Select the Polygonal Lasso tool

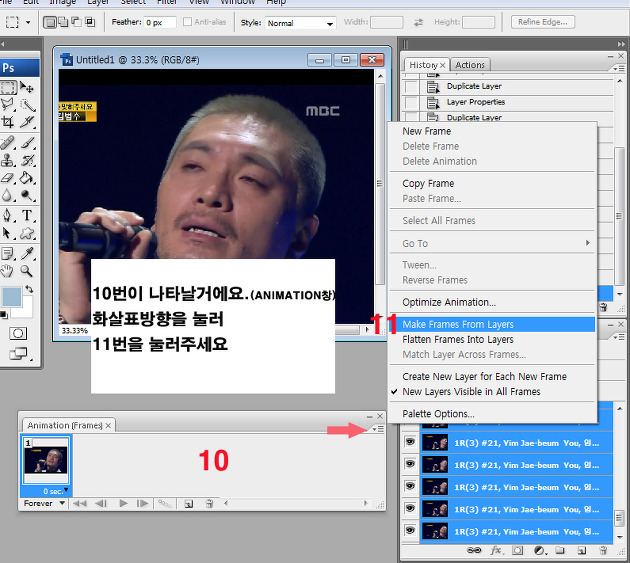(x=8, y=104)
